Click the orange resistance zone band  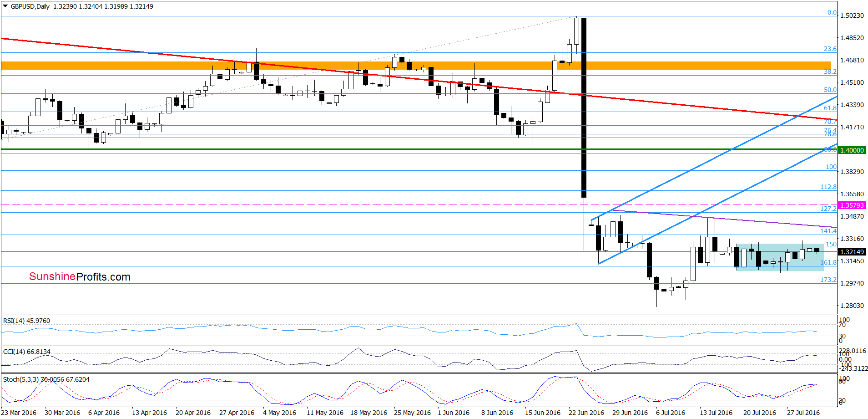click(x=416, y=66)
